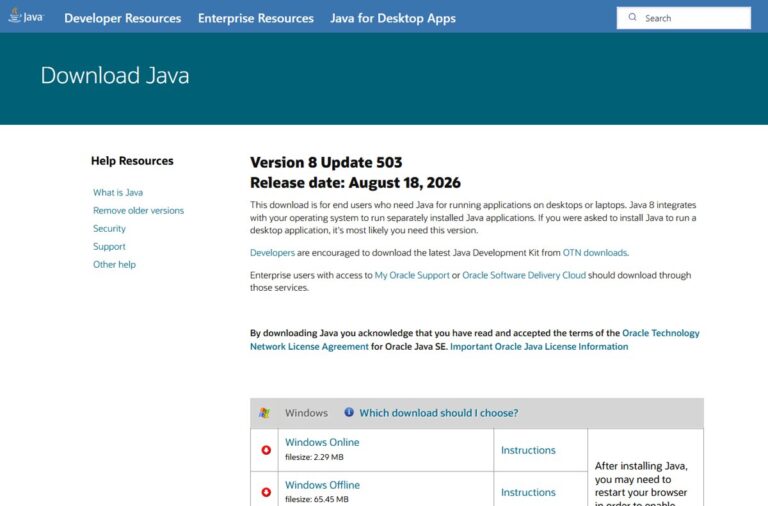
Task: Open Instructions for Windows Offline
Action: 528,492
